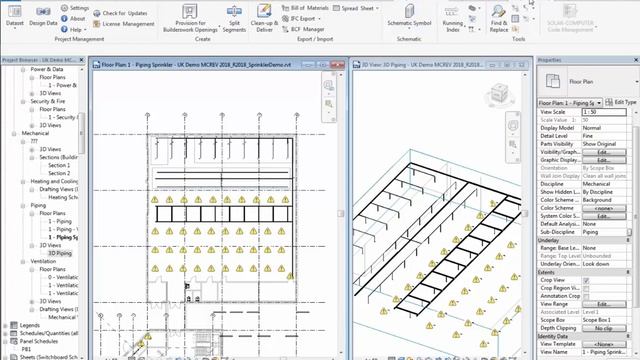
Task: Select Section 2 in Project Browser
Action: [59, 173]
